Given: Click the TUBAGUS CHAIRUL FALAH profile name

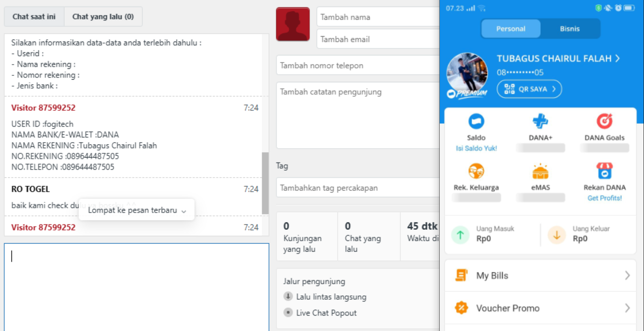Looking at the screenshot, I should [x=554, y=59].
